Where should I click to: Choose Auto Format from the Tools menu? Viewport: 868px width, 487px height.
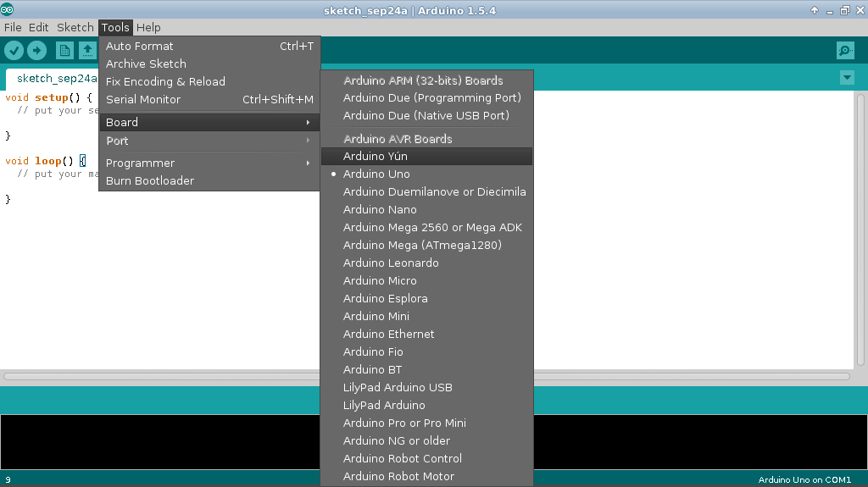click(x=209, y=46)
